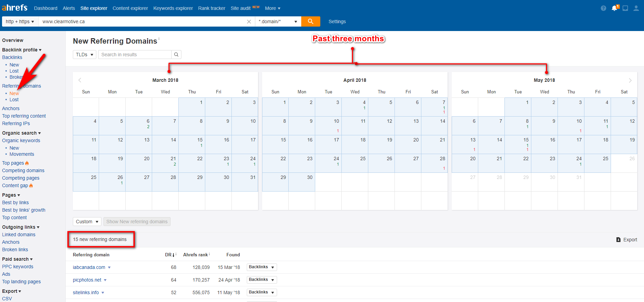Open Competing domains link
The height and width of the screenshot is (302, 644).
point(23,170)
